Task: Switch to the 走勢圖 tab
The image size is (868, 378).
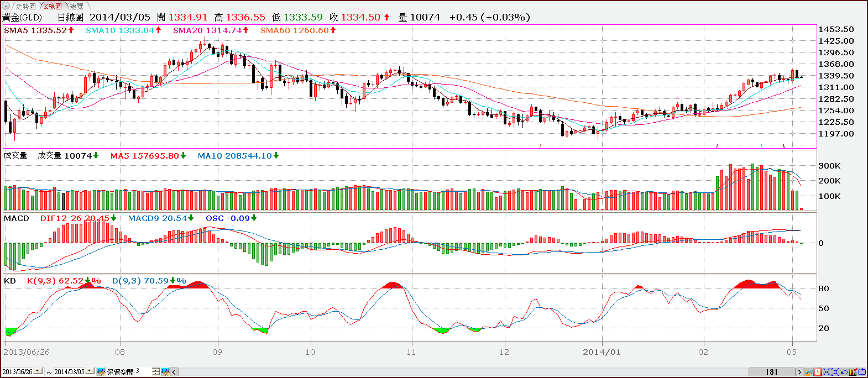Action: [x=25, y=6]
